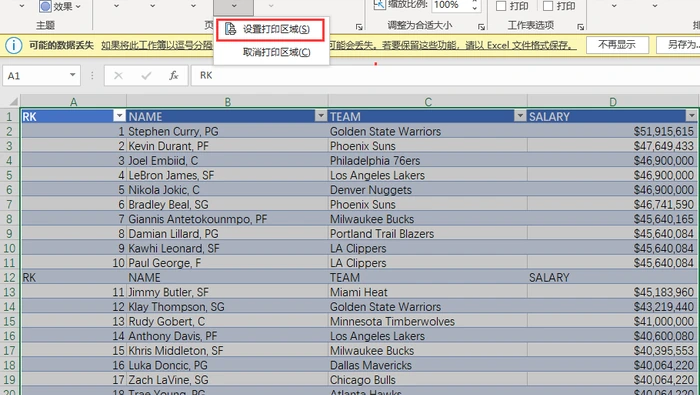Screen dimensions: 700x395
Task: Click the cell 'Portland Trail Blazers'
Action: (428, 234)
